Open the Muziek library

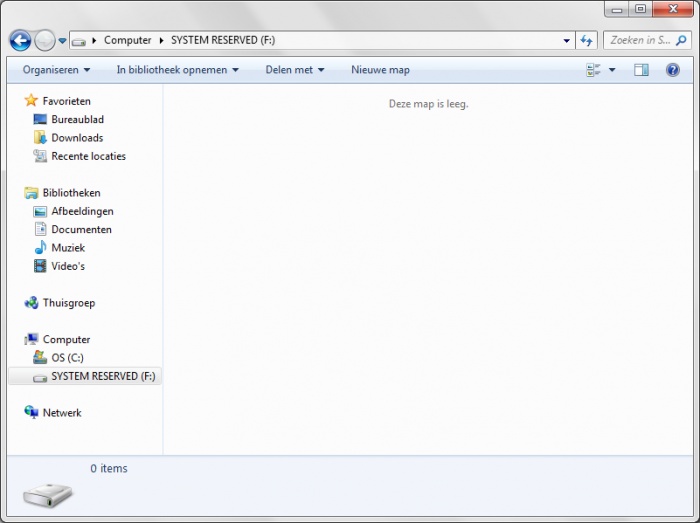pyautogui.click(x=68, y=248)
